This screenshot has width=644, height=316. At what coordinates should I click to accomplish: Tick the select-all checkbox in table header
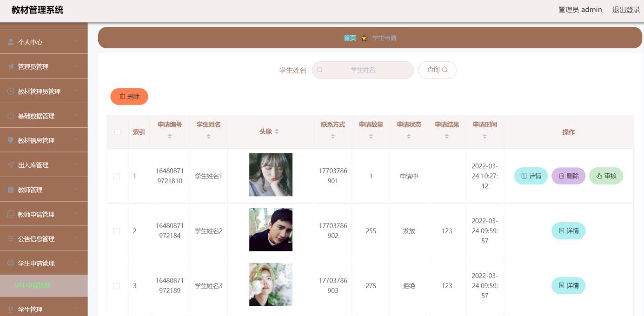point(118,132)
